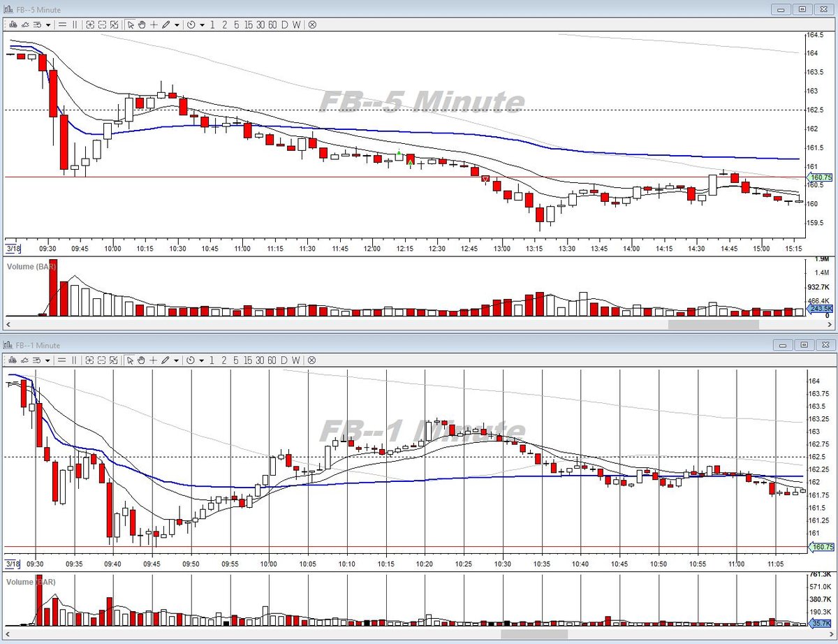
Task: Zoom in on the FB--5 Minute chart
Action: point(90,24)
